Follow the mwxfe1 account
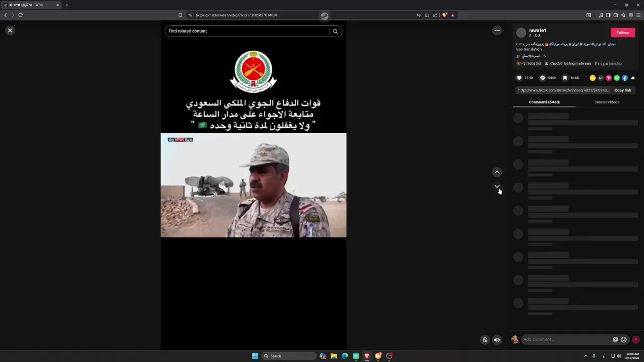Viewport: 644px width, 362px height. pos(622,33)
